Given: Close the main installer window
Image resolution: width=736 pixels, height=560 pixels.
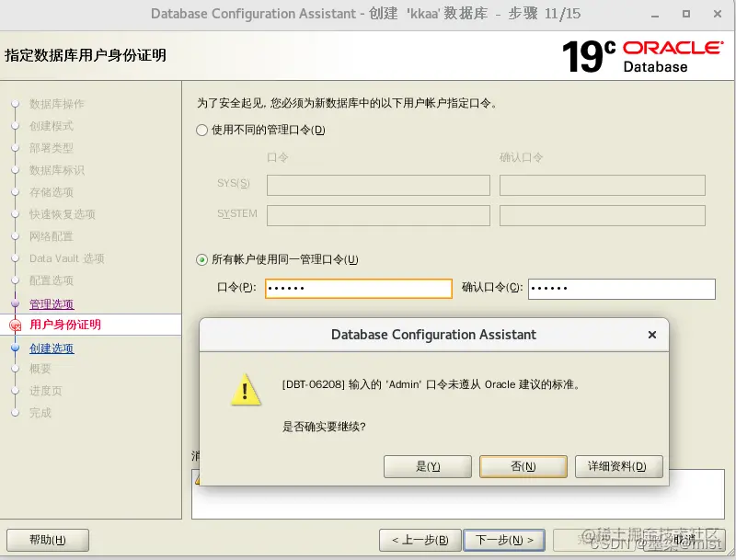Looking at the screenshot, I should (x=718, y=14).
